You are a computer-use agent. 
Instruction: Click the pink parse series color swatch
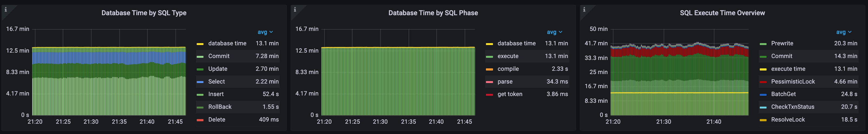point(489,82)
